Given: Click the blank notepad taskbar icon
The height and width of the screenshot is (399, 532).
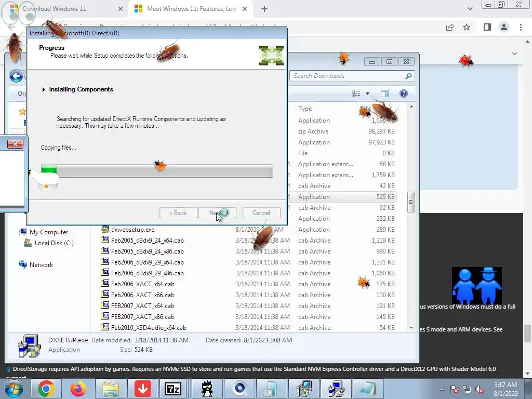Looking at the screenshot, I should click(x=368, y=389).
